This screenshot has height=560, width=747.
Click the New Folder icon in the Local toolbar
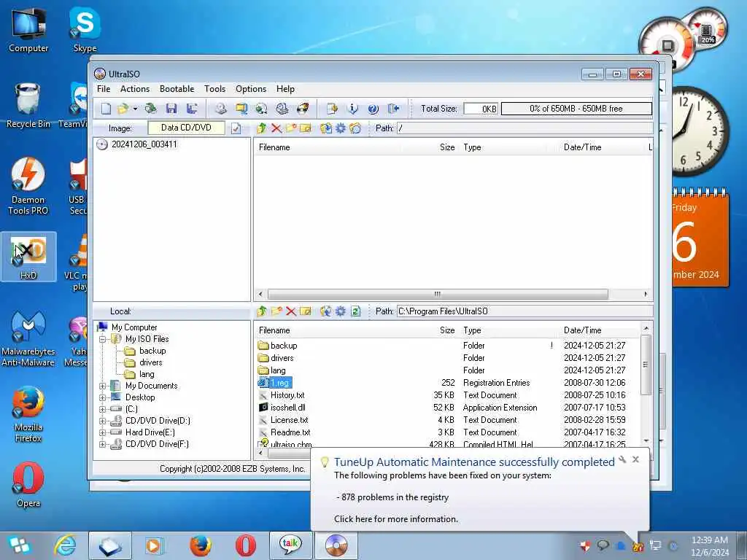click(x=276, y=311)
